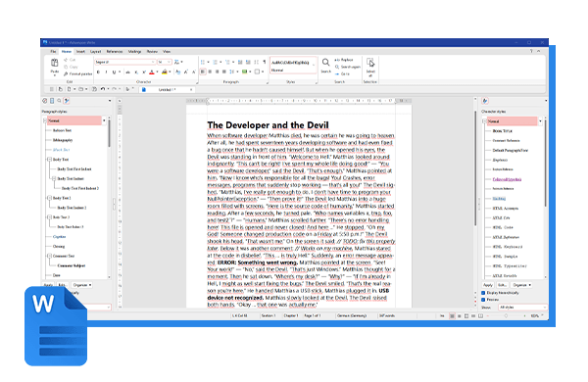Select Balloon Text paragraph style
This screenshot has width=588, height=382.
click(63, 130)
